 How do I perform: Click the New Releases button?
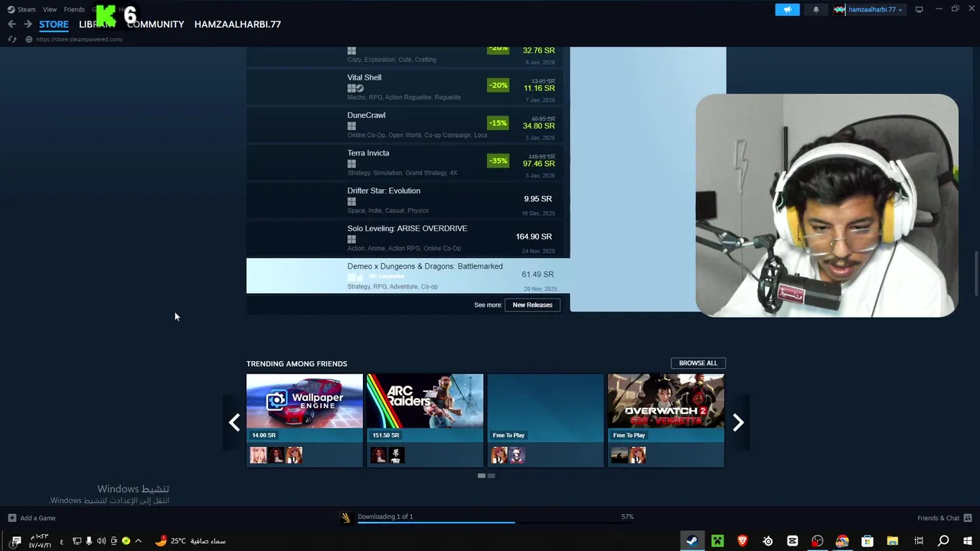tap(532, 305)
